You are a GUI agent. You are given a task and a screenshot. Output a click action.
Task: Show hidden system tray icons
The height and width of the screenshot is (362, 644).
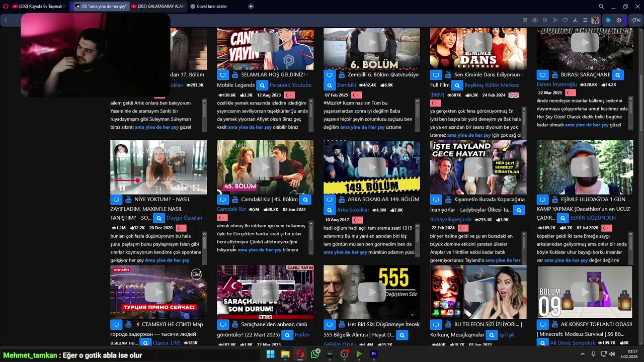(583, 354)
